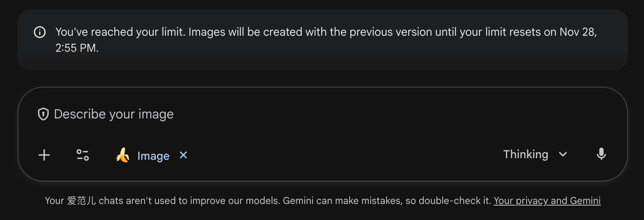Screen dimensions: 644x220
Task: Click the "Nov 28" reset date in banner
Action: pos(577,32)
